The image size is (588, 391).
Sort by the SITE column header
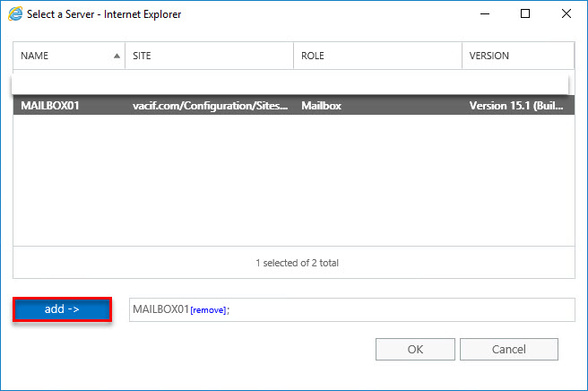[209, 56]
